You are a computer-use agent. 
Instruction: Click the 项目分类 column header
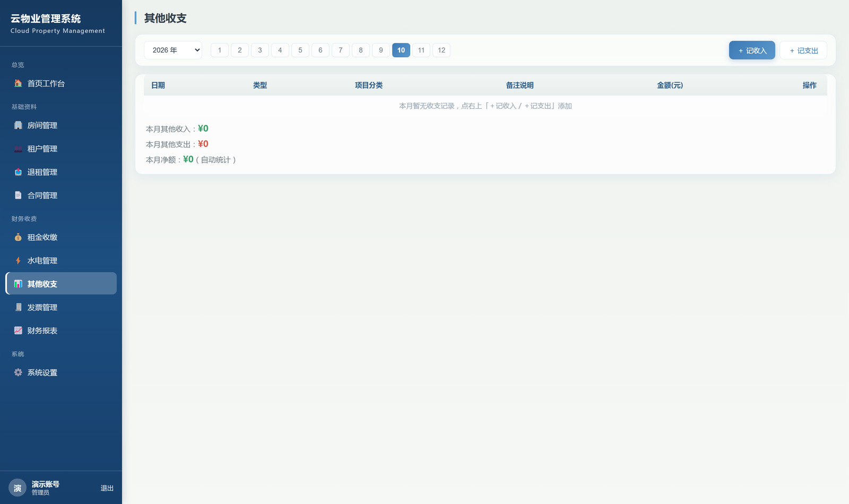tap(369, 85)
